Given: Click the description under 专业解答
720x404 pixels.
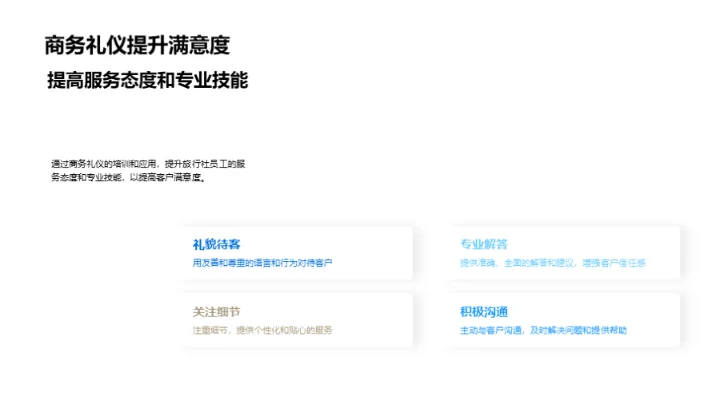Looking at the screenshot, I should [x=553, y=263].
